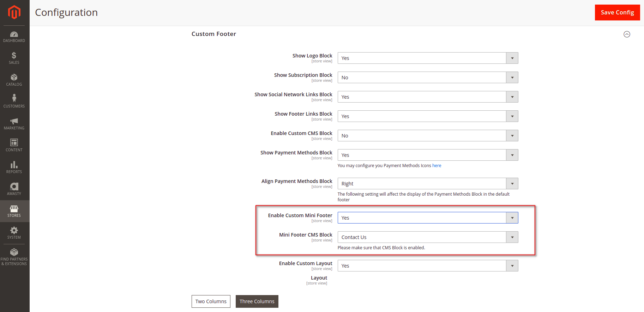Open Show Social Network Links Block dropdown
This screenshot has width=644, height=312.
pos(428,97)
